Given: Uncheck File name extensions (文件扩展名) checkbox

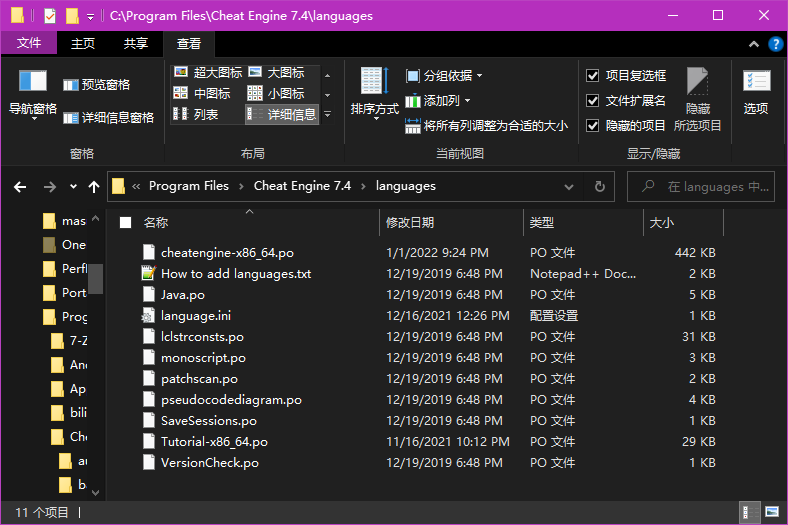Looking at the screenshot, I should pos(593,101).
